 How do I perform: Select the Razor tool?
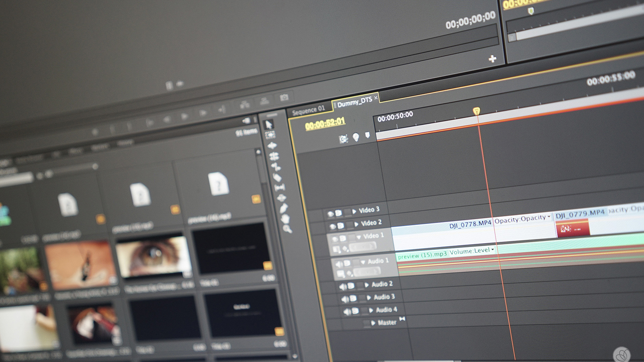(278, 177)
